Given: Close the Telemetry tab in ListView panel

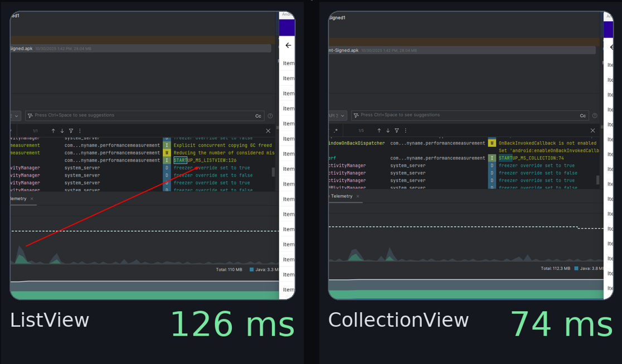Looking at the screenshot, I should [x=32, y=199].
